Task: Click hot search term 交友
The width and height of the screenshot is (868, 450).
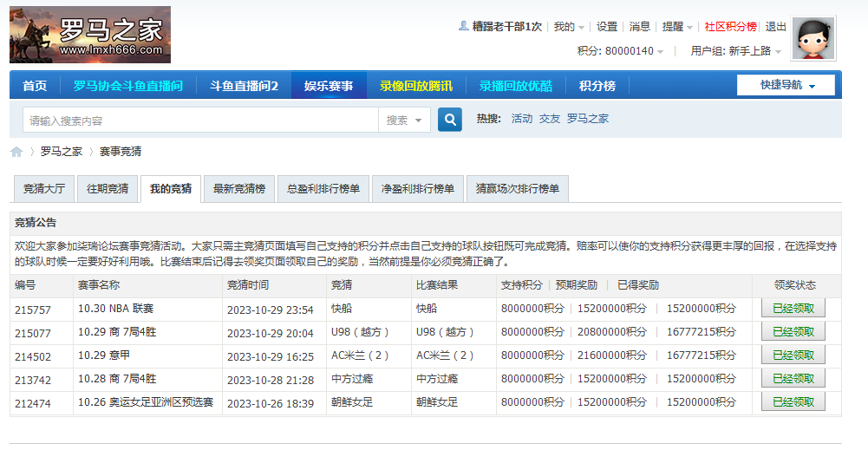Action: (550, 119)
